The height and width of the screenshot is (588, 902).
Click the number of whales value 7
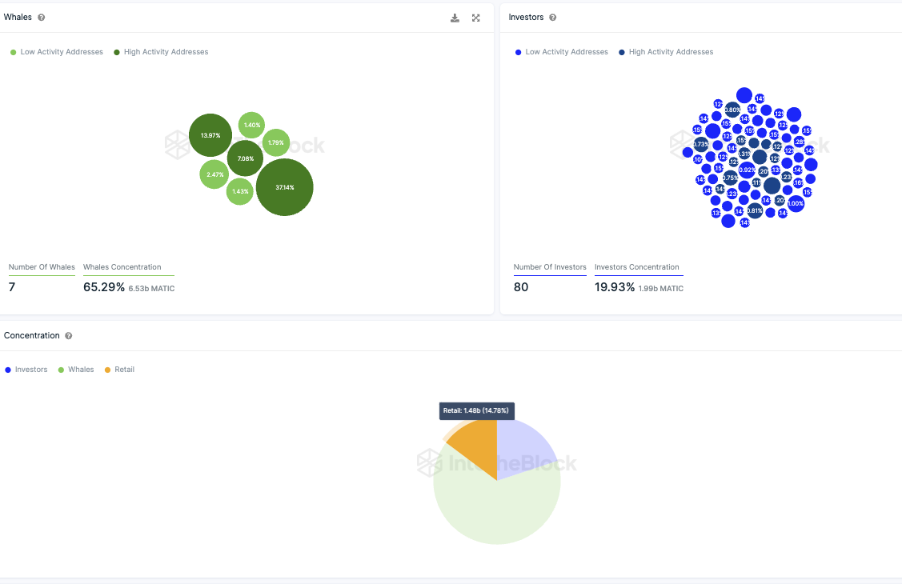click(12, 287)
